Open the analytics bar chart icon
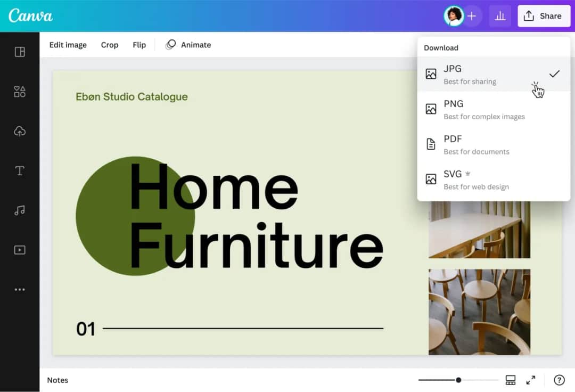The image size is (575, 392). (500, 17)
